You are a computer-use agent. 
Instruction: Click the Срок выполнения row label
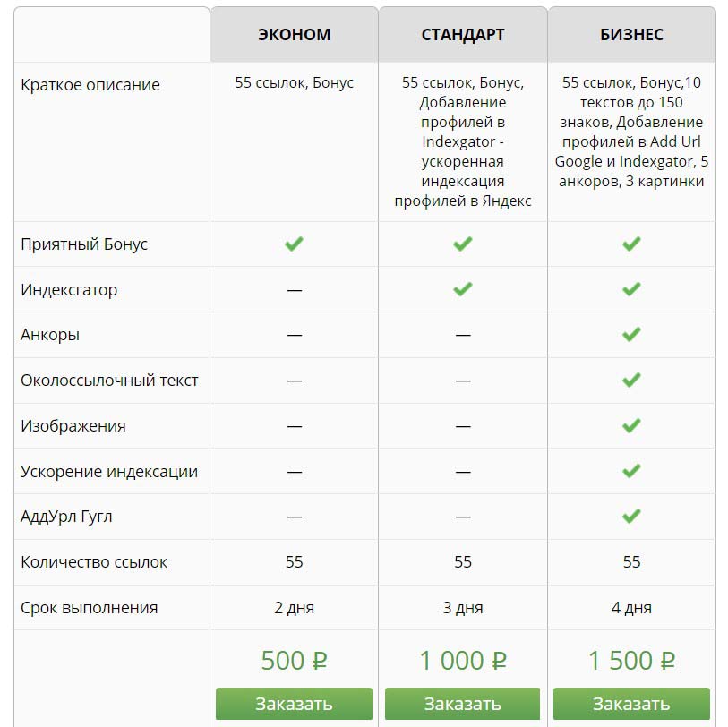(x=90, y=608)
